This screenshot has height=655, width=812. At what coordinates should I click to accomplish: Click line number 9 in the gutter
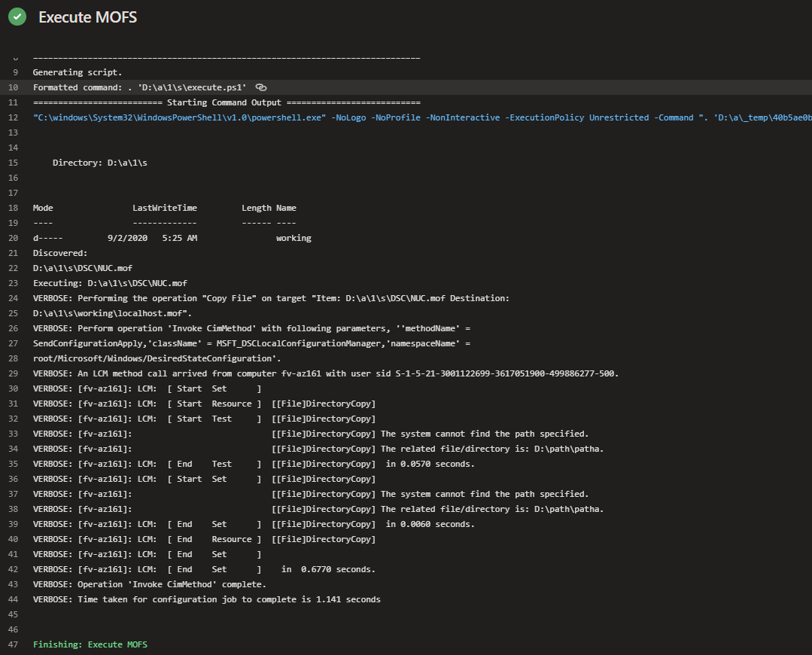[x=16, y=72]
